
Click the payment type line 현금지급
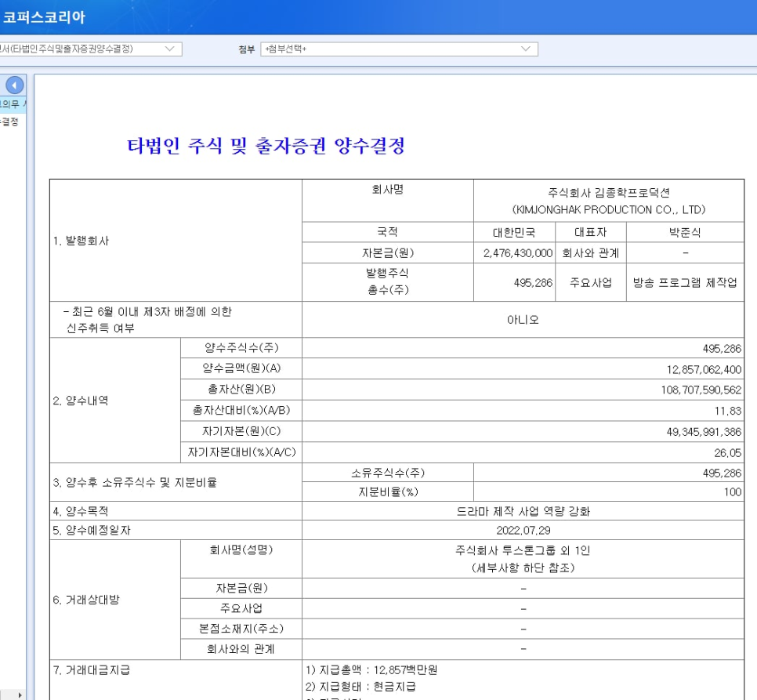click(x=360, y=687)
